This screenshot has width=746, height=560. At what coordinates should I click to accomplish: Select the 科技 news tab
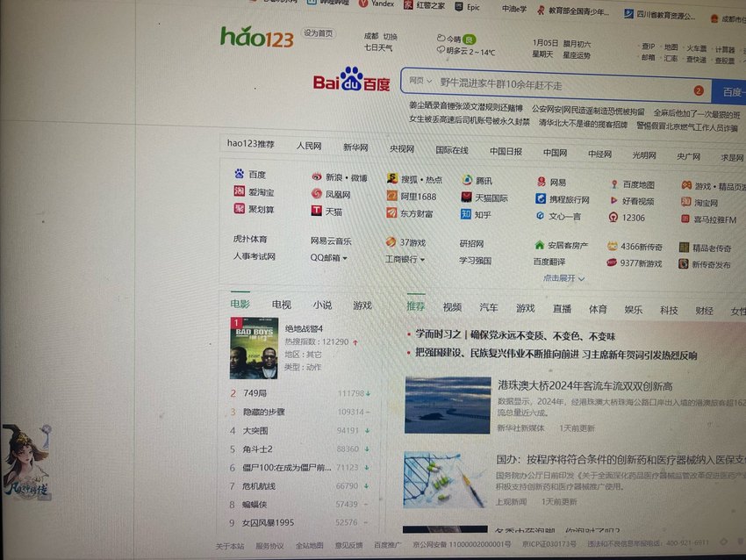click(x=669, y=310)
